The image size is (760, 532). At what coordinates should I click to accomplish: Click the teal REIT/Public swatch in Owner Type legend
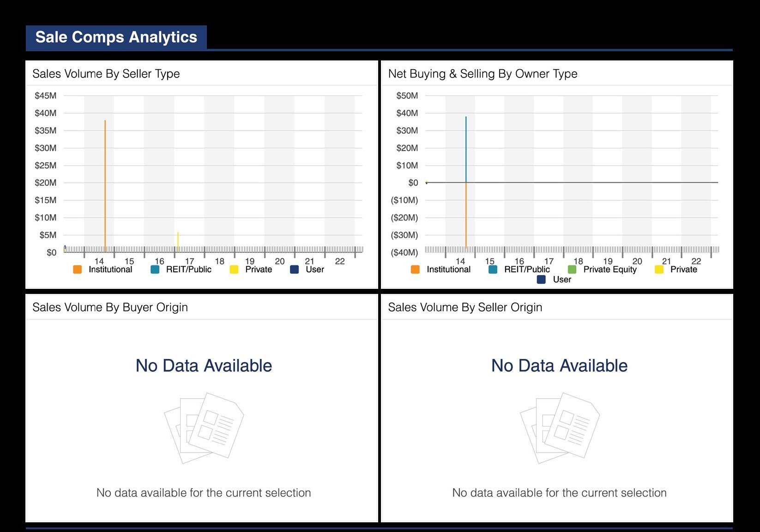tap(493, 269)
